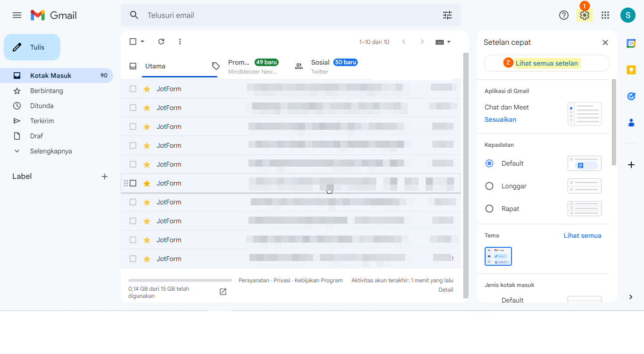The width and height of the screenshot is (644, 354).
Task: Select the Longgar density option
Action: point(489,186)
